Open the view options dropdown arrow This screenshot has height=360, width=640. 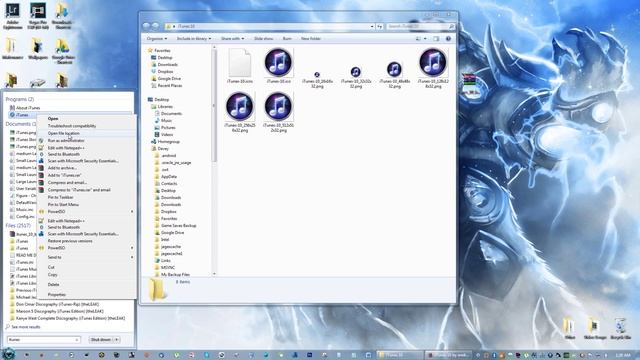425,38
